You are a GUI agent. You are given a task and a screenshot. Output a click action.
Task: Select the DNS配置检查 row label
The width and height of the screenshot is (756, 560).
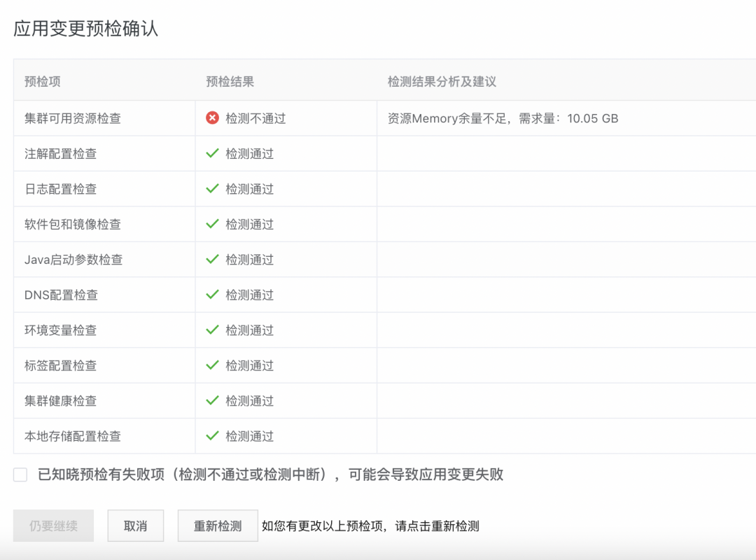click(x=61, y=295)
